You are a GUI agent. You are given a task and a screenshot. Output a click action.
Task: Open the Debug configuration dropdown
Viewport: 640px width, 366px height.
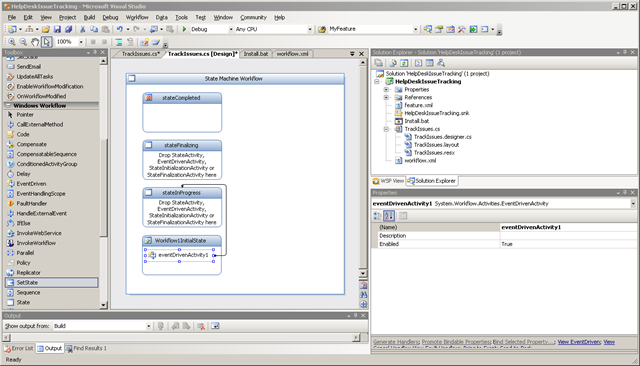231,29
